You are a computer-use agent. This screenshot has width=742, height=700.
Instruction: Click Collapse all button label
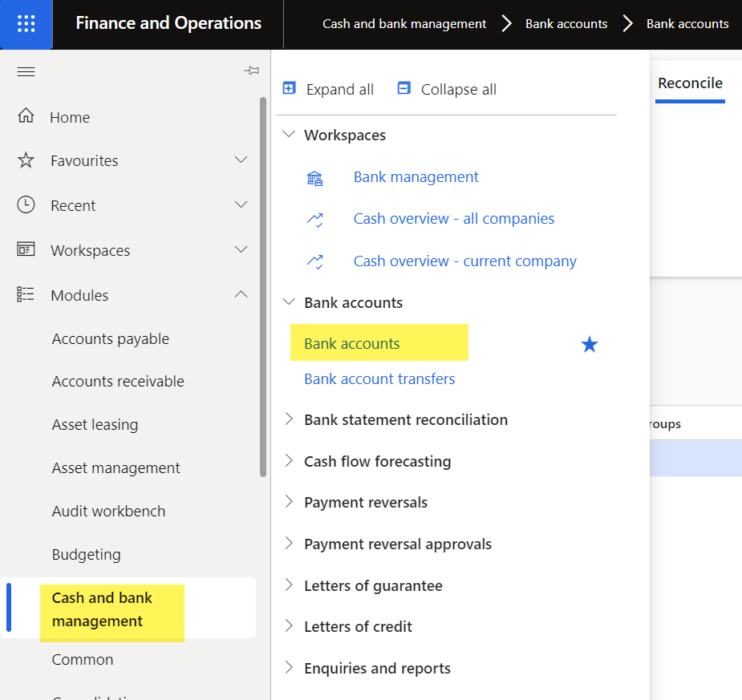459,89
